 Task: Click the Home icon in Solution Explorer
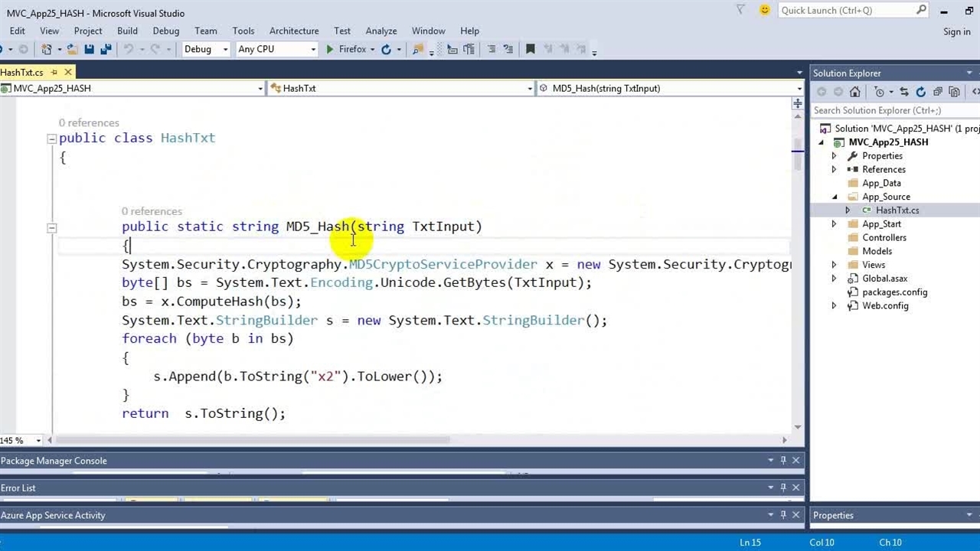855,92
